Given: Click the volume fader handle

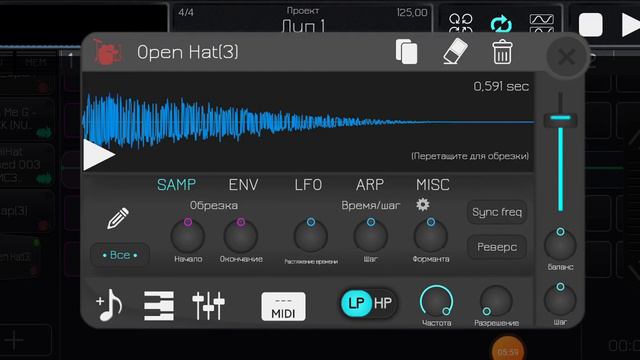Looking at the screenshot, I should click(560, 119).
